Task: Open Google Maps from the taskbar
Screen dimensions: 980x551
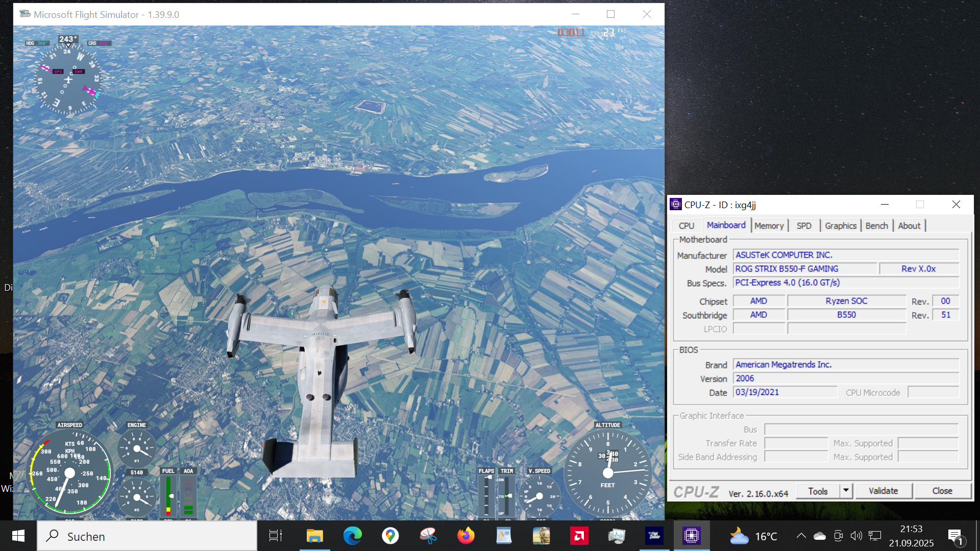Action: click(x=390, y=536)
